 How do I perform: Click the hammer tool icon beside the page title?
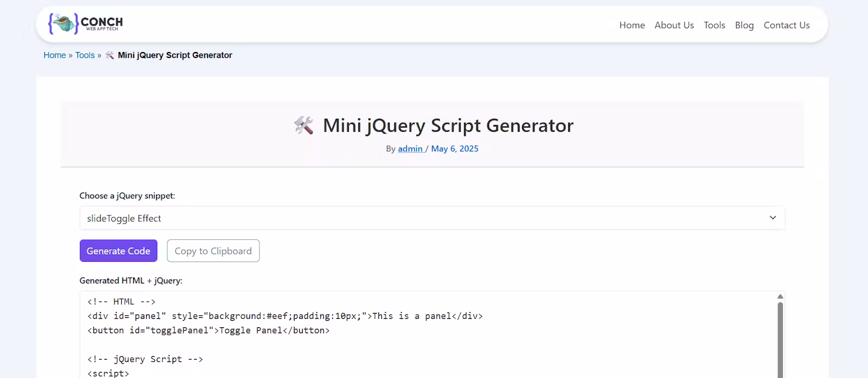coord(304,125)
